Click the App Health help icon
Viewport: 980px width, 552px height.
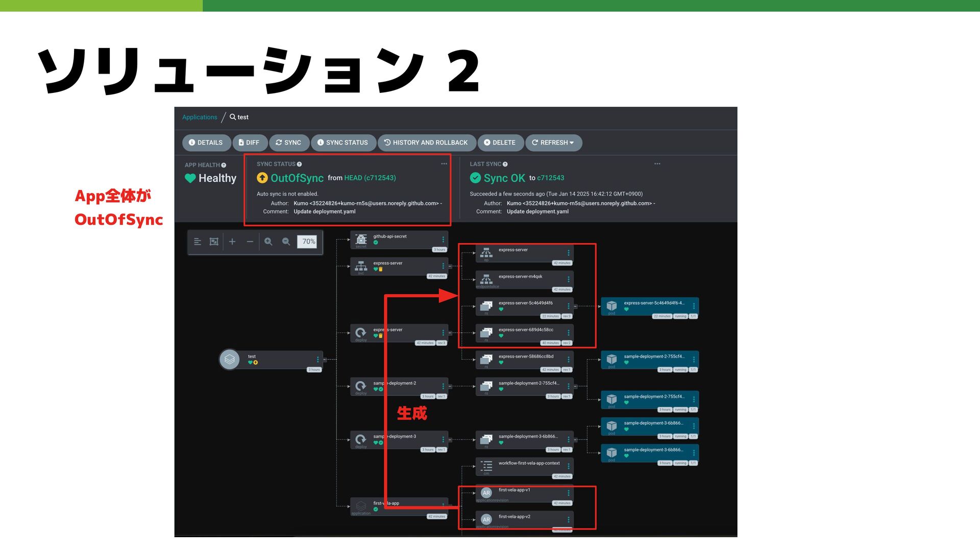coord(224,165)
